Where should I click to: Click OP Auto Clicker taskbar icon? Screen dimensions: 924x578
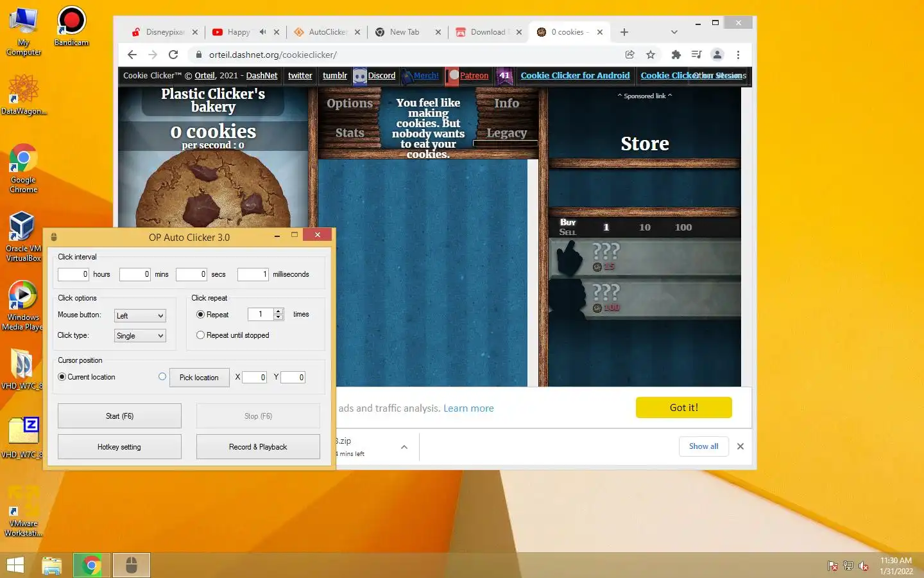click(x=132, y=565)
